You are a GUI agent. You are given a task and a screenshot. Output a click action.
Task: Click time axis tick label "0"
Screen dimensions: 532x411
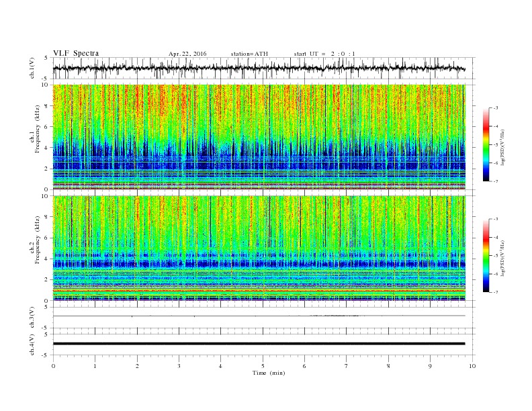pyautogui.click(x=53, y=366)
